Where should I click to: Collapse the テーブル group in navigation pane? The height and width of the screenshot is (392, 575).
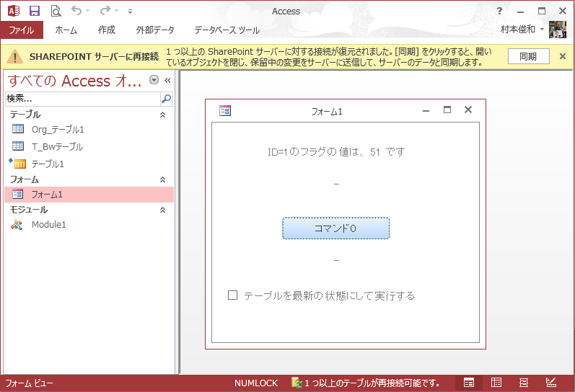tap(162, 115)
